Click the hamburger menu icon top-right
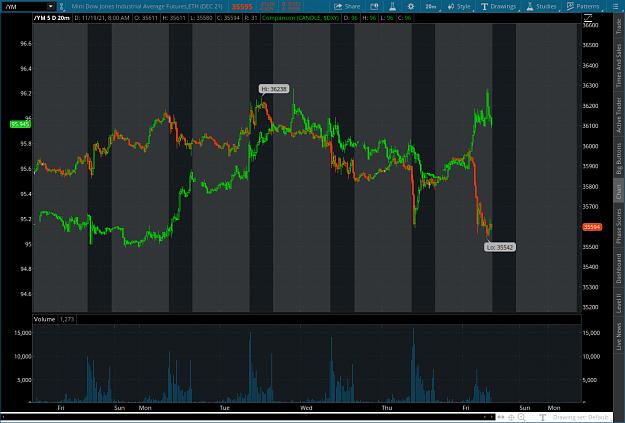Viewport: 625px width, 423px height. point(615,6)
